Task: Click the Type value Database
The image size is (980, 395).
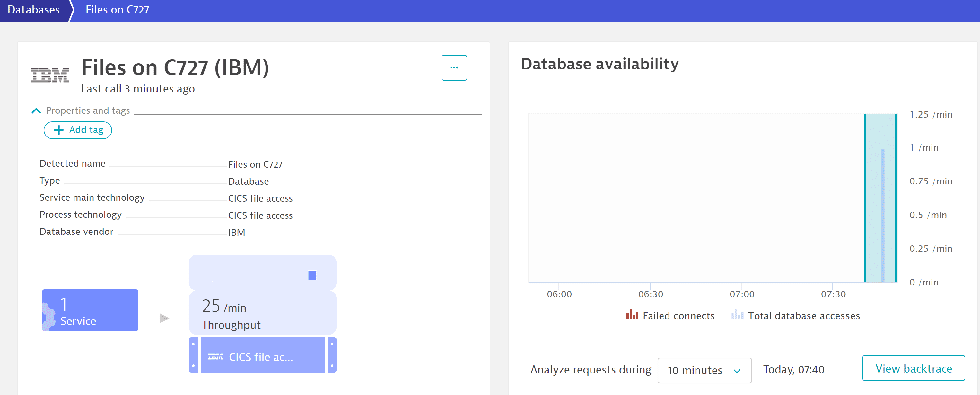Action: pyautogui.click(x=249, y=181)
